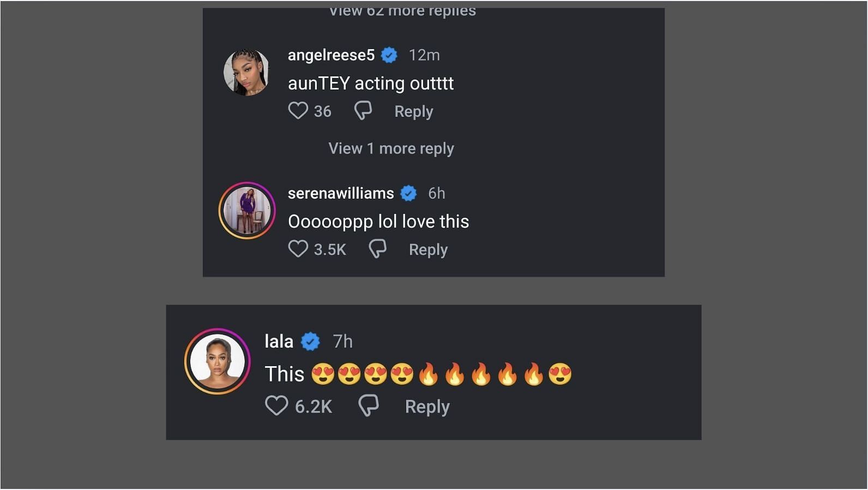The image size is (868, 490).
Task: View serenawilliams' story avatar
Action: [x=247, y=211]
